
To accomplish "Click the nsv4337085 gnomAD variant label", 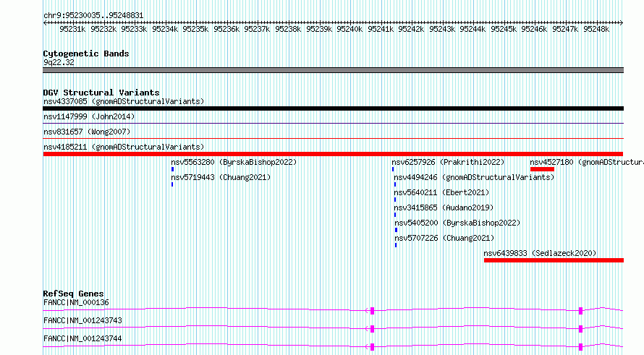I will point(124,101).
